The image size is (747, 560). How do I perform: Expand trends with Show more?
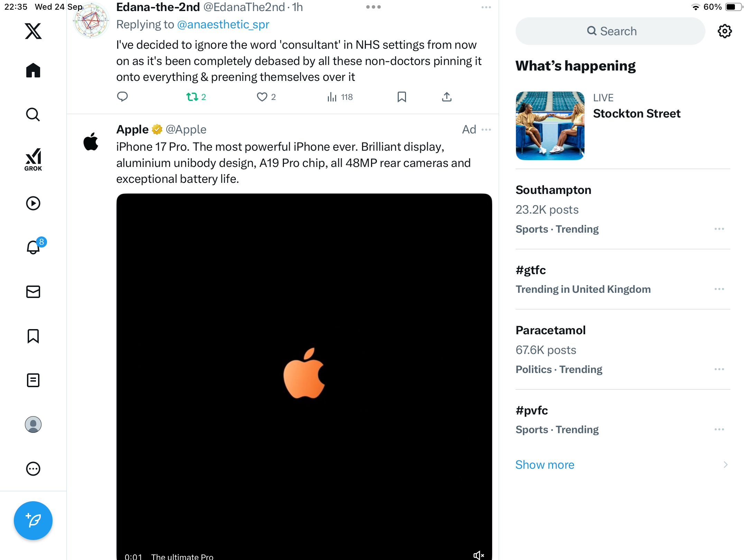tap(545, 465)
